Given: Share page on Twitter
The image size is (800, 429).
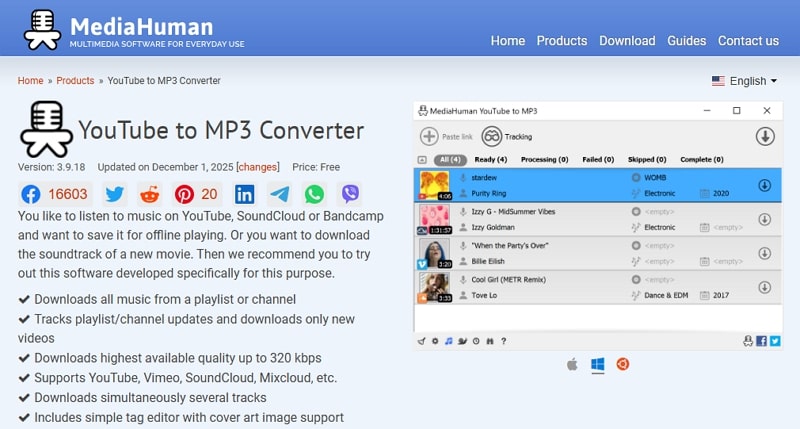Looking at the screenshot, I should pos(114,194).
